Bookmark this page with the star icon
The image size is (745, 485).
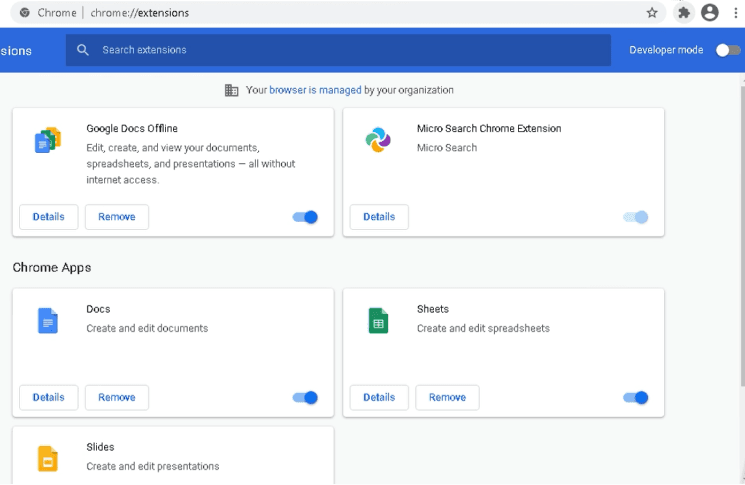(652, 13)
